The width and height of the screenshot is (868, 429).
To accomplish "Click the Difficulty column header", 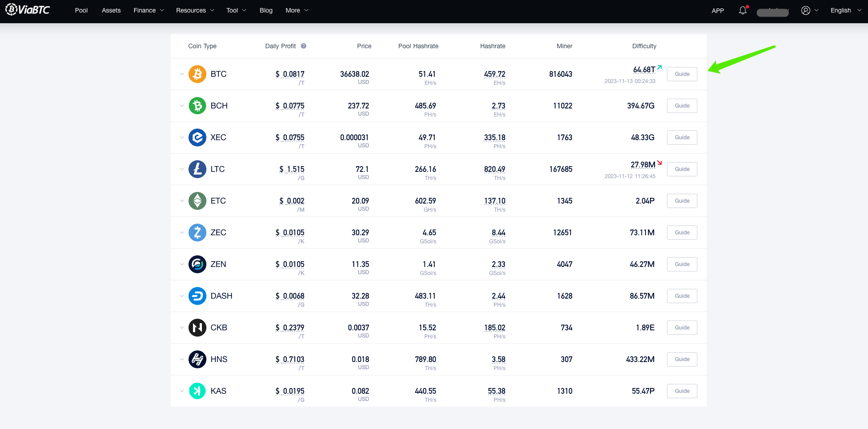I will point(644,46).
